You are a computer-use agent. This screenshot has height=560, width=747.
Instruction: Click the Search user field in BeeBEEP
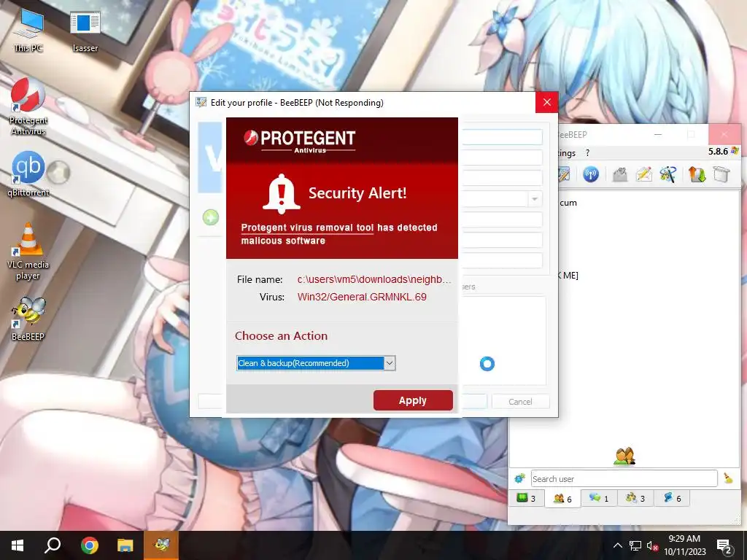tap(624, 478)
